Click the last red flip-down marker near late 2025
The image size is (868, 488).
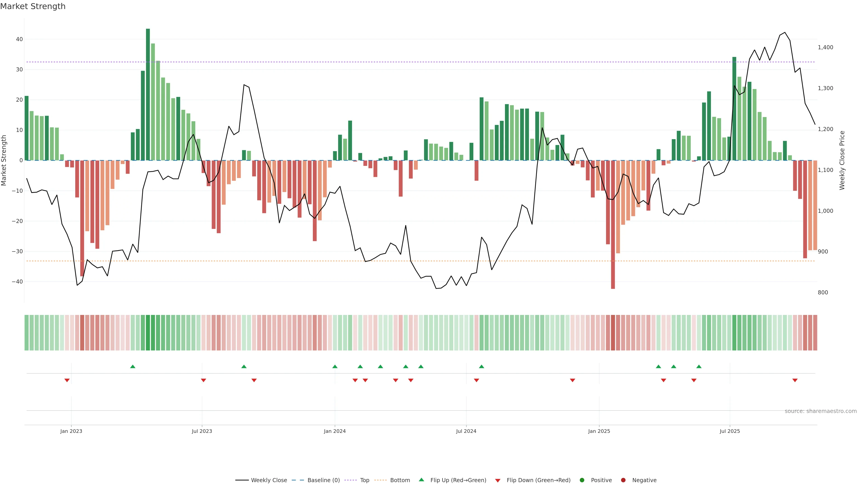point(795,380)
